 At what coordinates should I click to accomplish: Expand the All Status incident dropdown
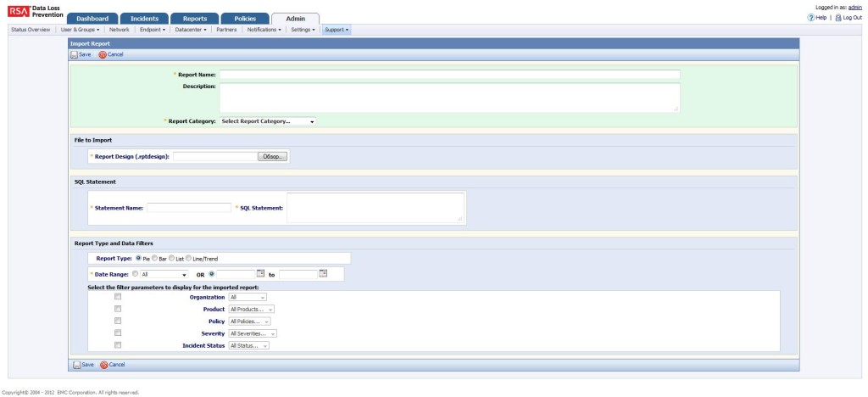point(249,346)
